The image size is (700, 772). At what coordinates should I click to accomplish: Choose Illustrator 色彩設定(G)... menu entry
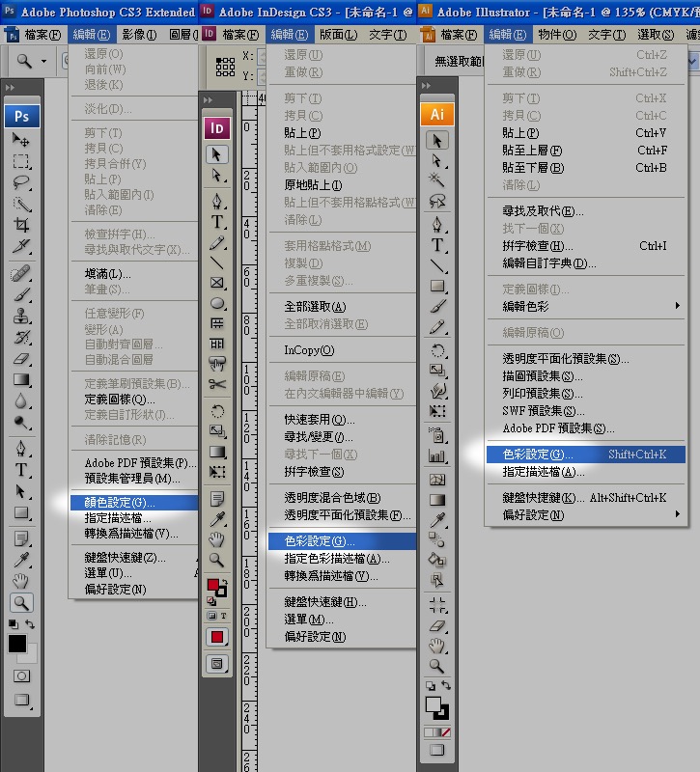(586, 455)
